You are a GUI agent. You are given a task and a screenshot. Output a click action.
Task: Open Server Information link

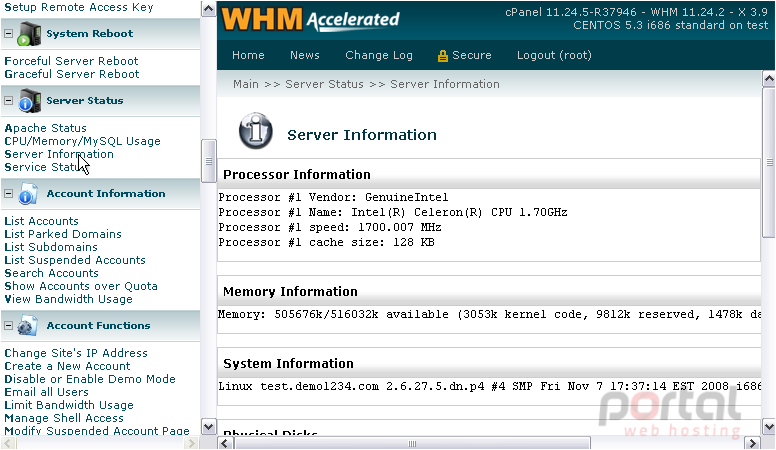pos(59,154)
